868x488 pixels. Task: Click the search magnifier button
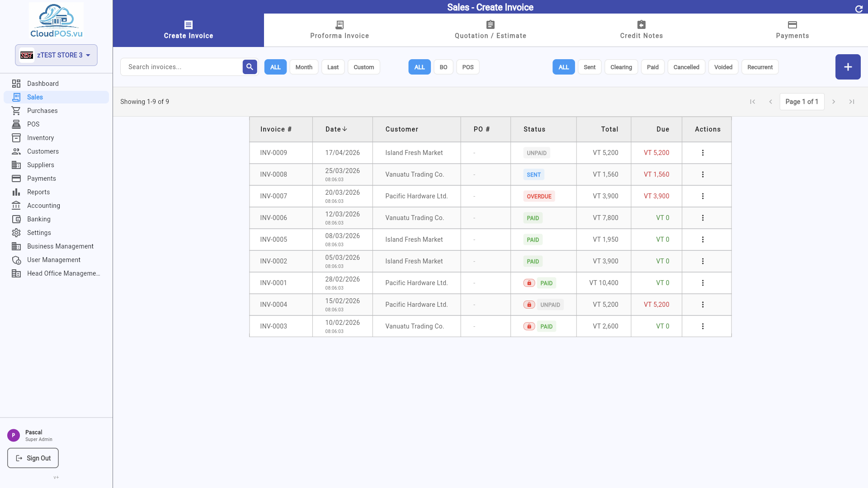[x=250, y=67]
